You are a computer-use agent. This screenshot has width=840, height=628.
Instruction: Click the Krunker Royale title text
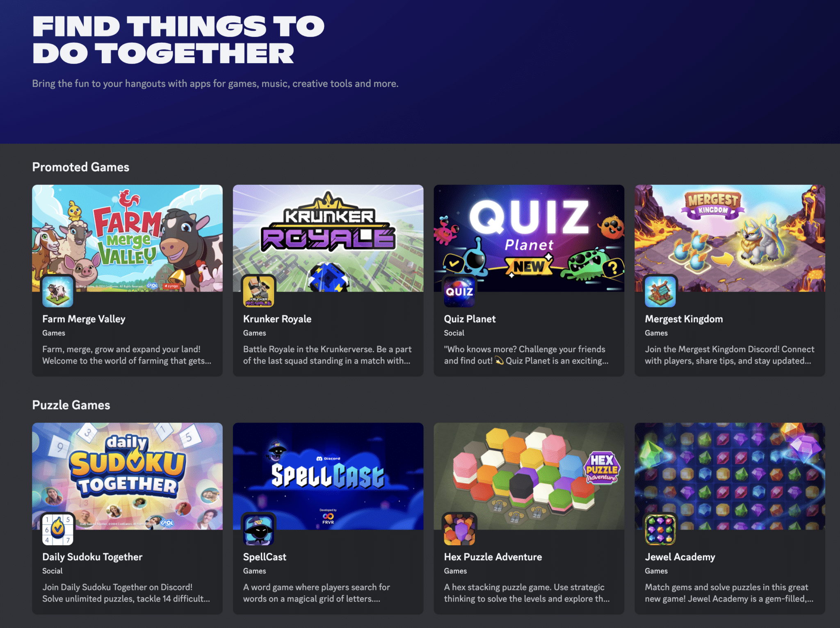(x=277, y=319)
